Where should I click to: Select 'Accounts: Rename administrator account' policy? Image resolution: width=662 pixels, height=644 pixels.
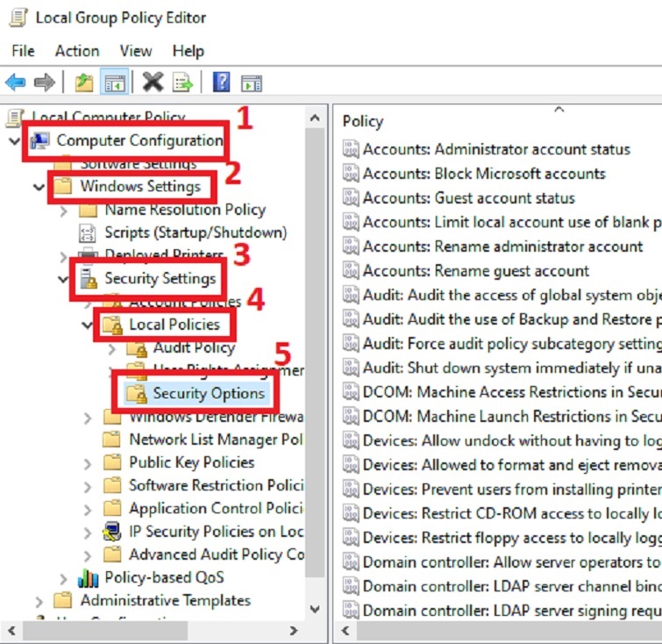(502, 247)
